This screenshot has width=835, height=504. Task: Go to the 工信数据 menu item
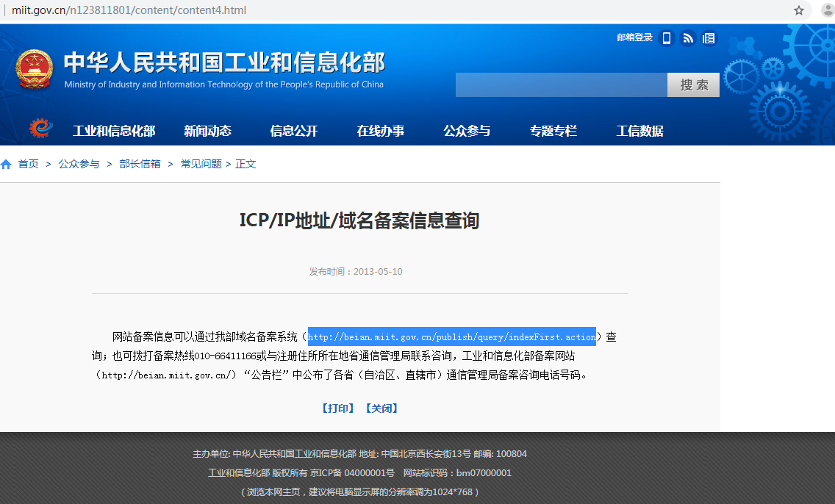coord(639,131)
